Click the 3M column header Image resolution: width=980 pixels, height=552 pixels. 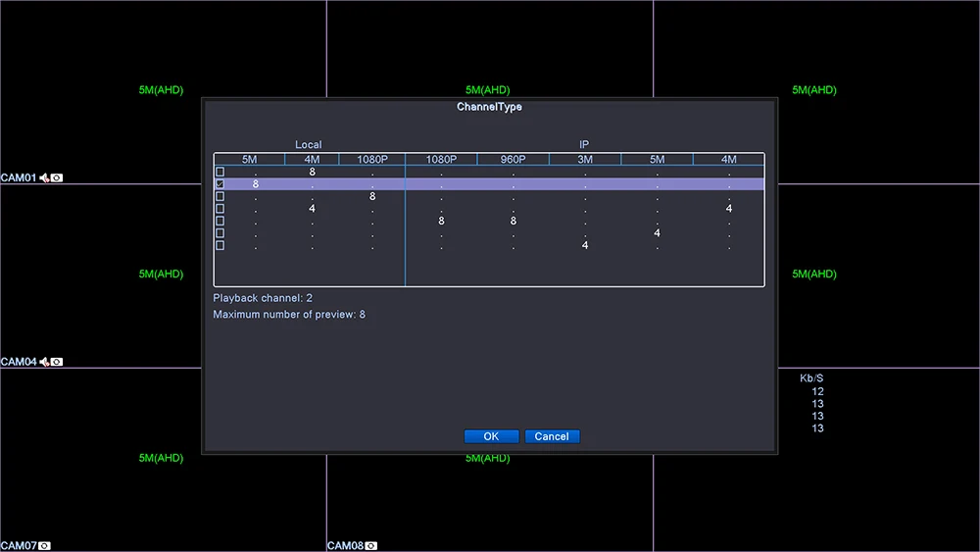coord(585,160)
